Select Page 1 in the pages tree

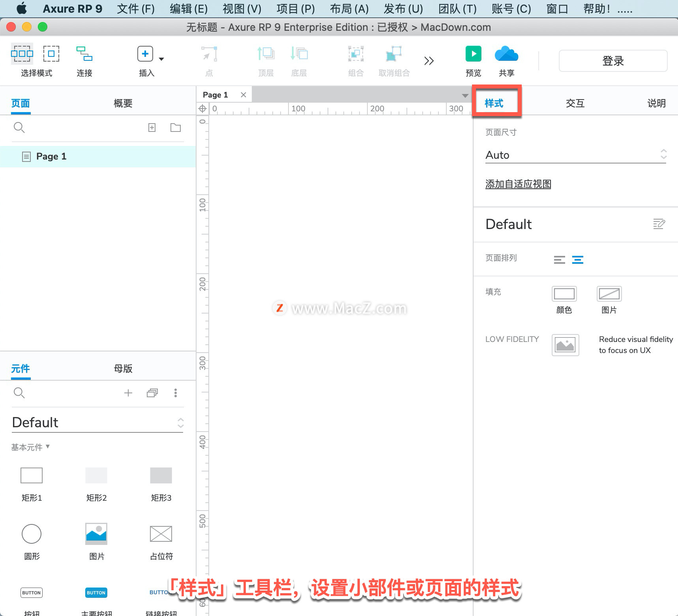point(98,156)
